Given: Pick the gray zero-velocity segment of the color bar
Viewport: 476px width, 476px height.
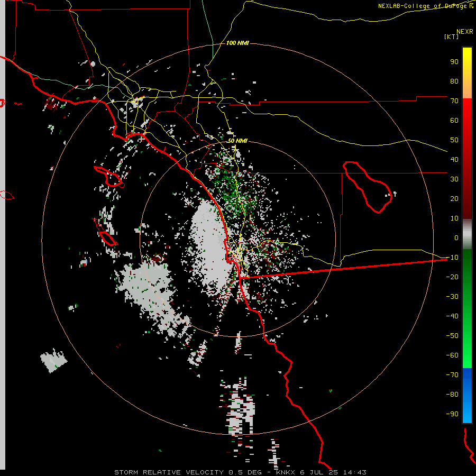Looking at the screenshot, I should 467,234.
